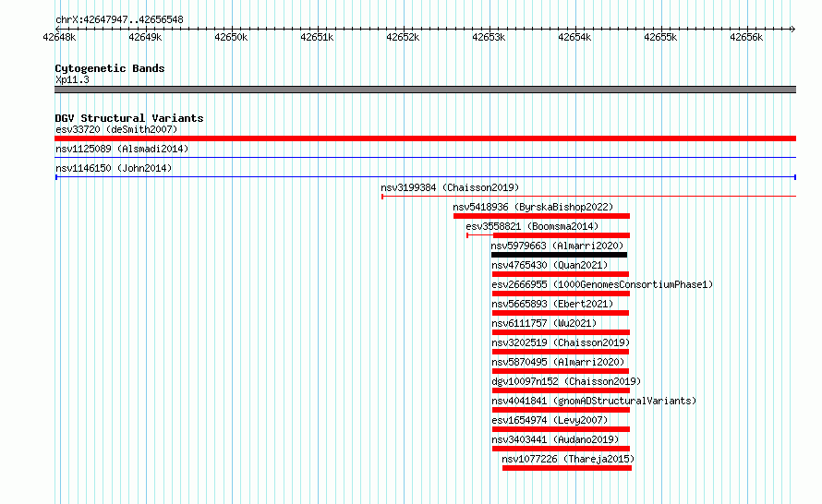Click the esv33720 (deSmith2007) label
The width and height of the screenshot is (822, 504).
pyautogui.click(x=116, y=129)
